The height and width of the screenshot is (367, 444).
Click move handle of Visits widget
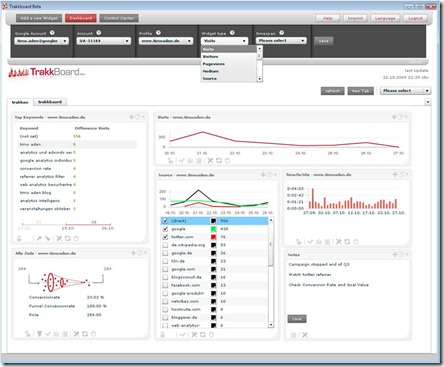[x=395, y=117]
